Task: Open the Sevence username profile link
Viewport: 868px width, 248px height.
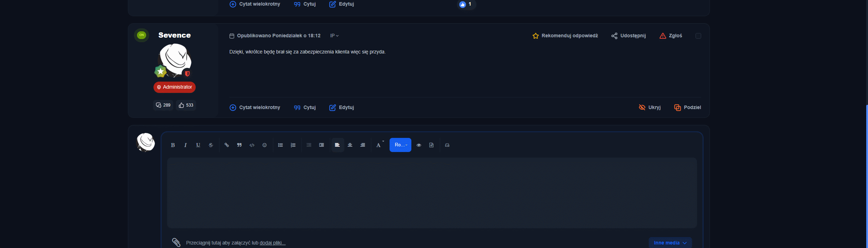Action: tap(175, 35)
